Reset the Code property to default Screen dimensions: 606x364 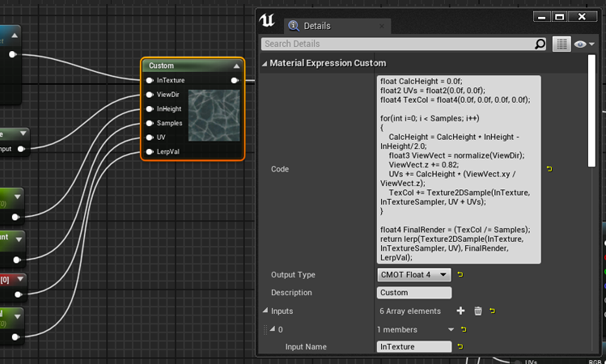[x=550, y=169]
